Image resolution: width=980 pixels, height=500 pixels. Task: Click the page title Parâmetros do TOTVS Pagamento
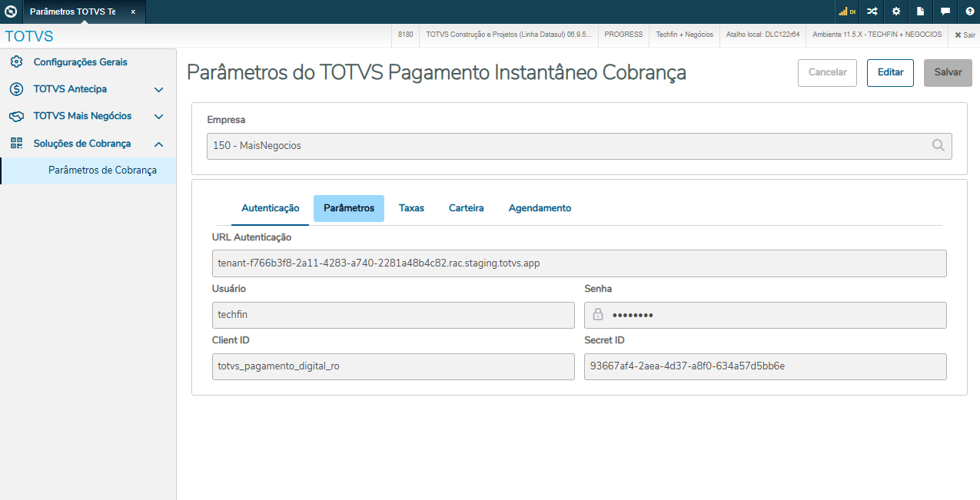click(x=437, y=72)
